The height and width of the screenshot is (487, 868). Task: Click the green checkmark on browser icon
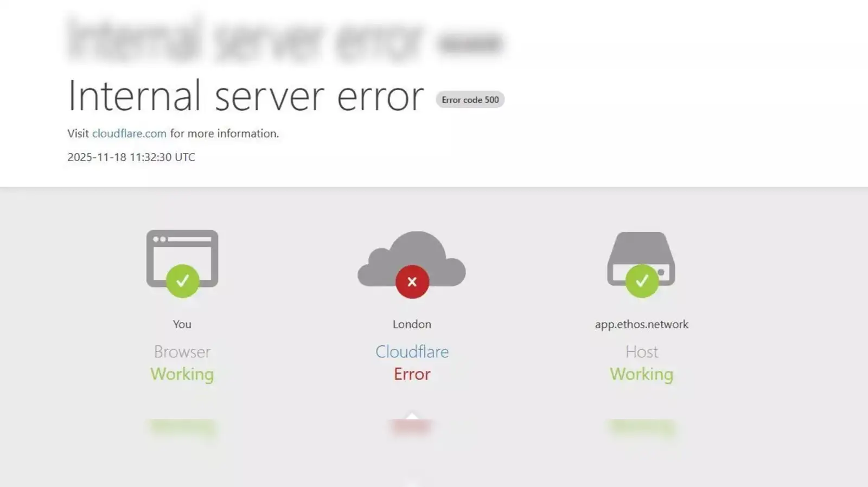point(182,281)
